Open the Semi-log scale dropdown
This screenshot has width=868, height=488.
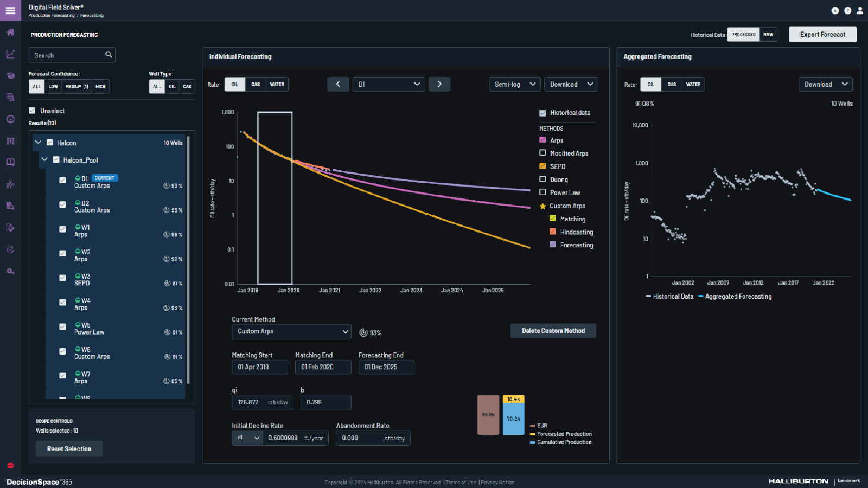click(514, 84)
